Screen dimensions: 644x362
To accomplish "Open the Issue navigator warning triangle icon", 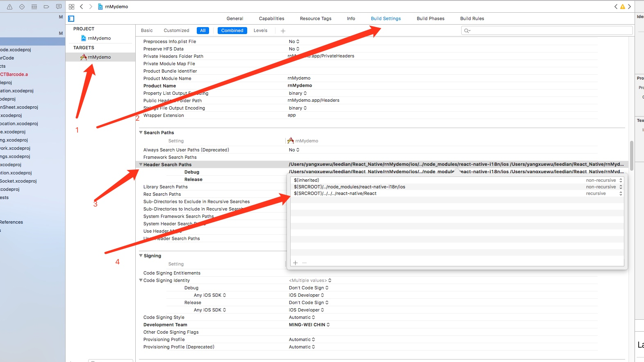I will coord(10,7).
